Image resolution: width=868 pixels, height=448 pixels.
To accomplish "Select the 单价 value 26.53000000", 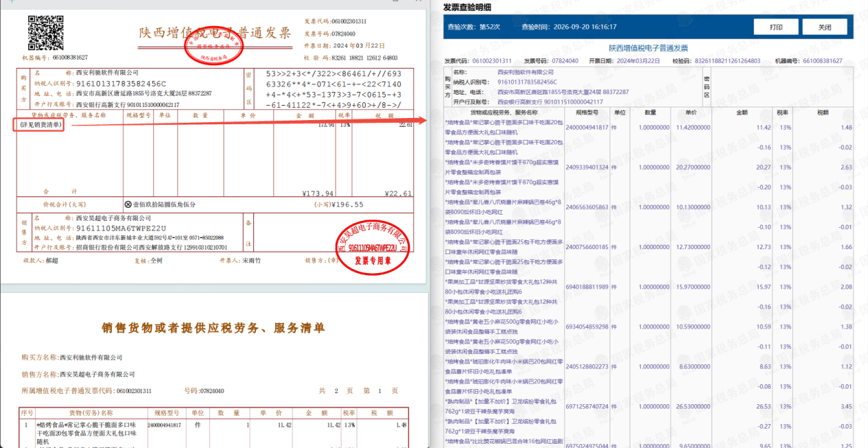I will point(693,407).
